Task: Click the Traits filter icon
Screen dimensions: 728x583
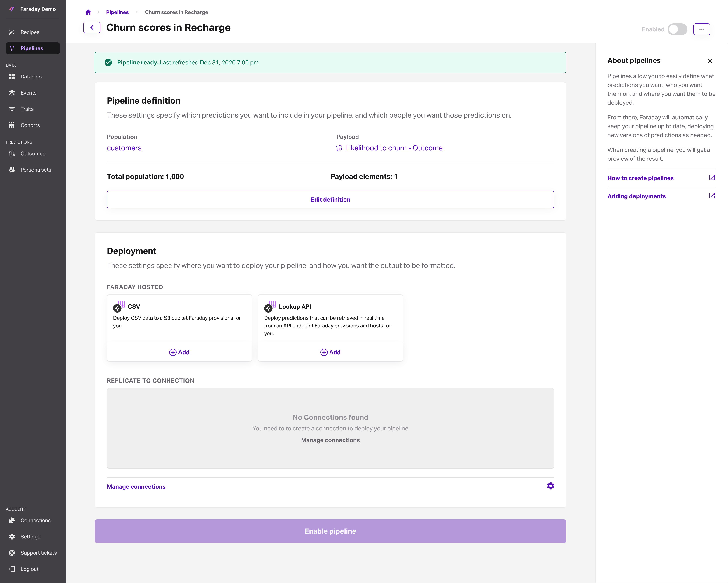Action: [11, 109]
